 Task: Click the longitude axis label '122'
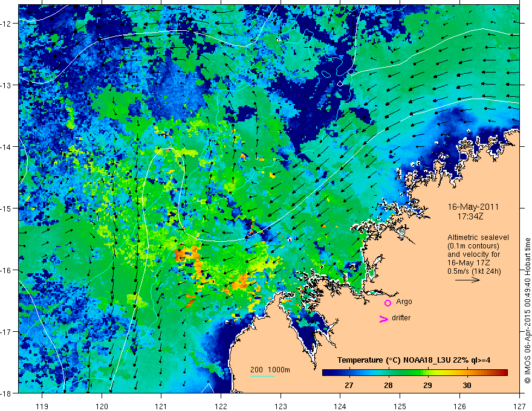[221, 406]
